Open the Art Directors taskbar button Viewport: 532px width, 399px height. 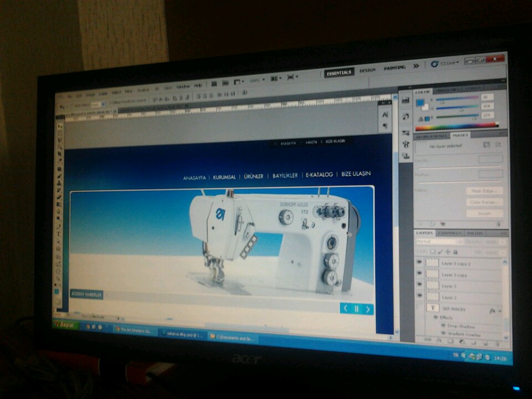[x=136, y=330]
